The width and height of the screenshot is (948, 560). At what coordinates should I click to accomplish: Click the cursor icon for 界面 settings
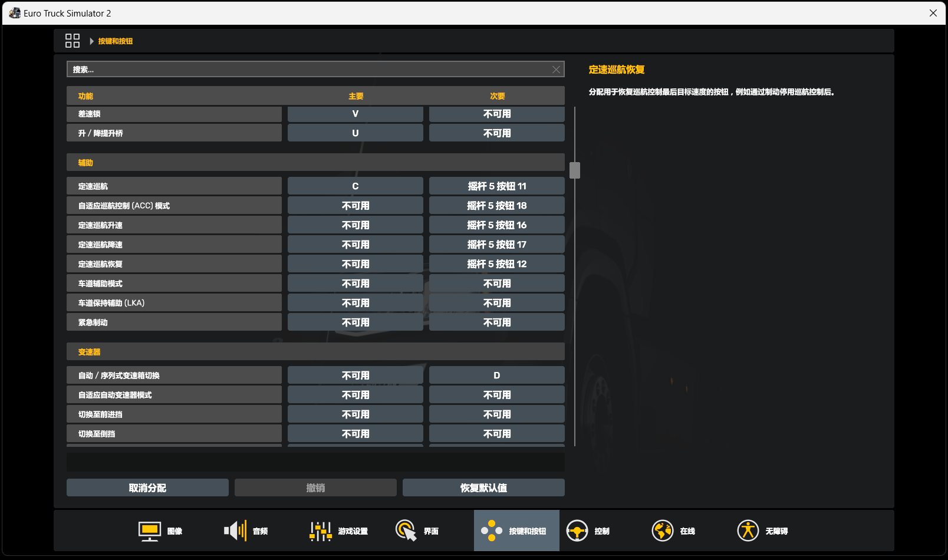pyautogui.click(x=406, y=531)
